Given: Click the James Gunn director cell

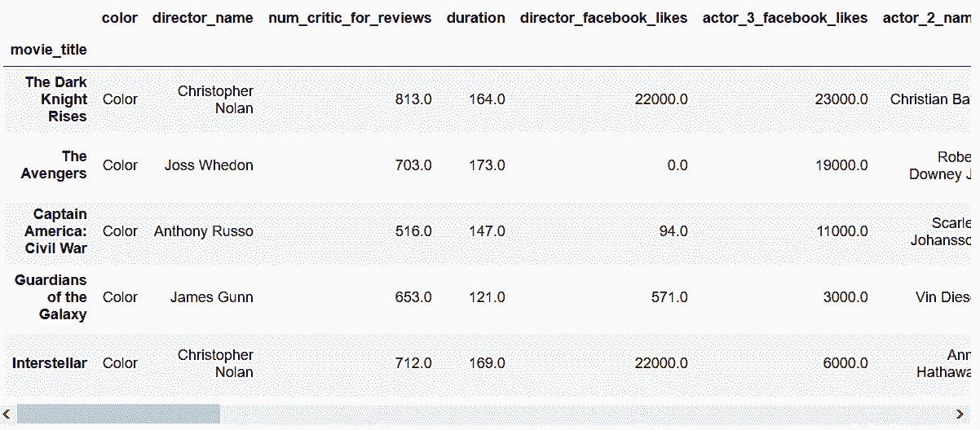Looking at the screenshot, I should (x=212, y=297).
